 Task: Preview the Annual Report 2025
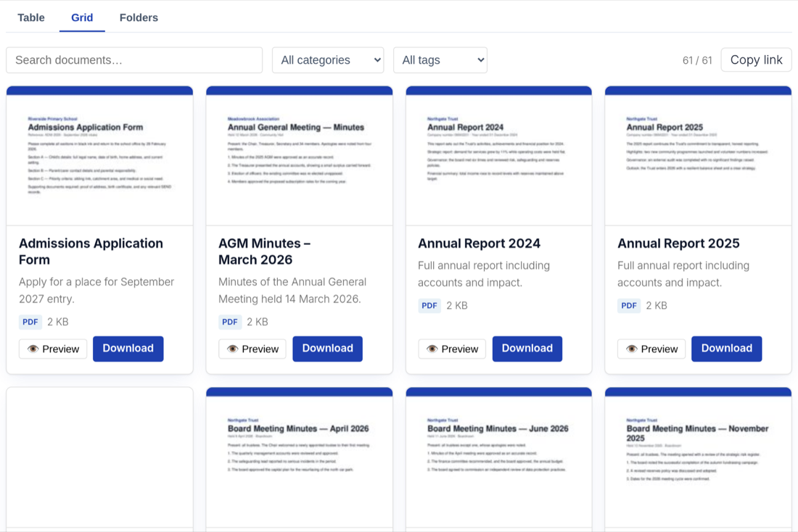point(651,349)
